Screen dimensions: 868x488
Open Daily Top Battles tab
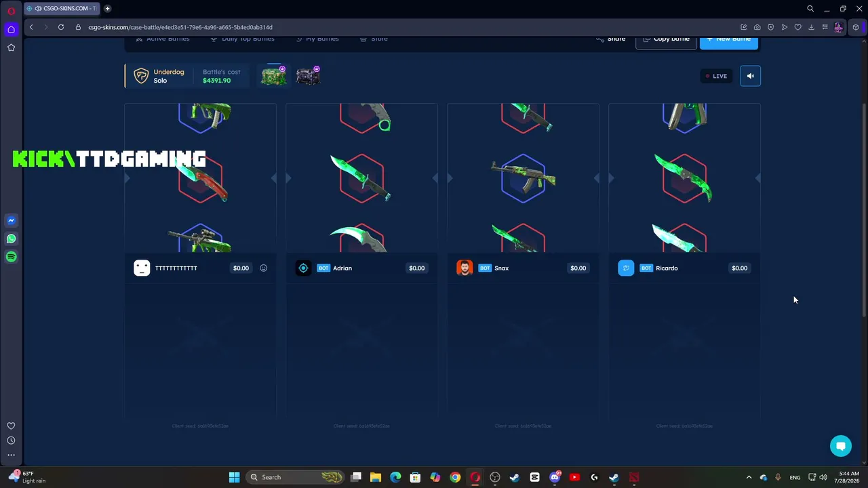pos(242,39)
